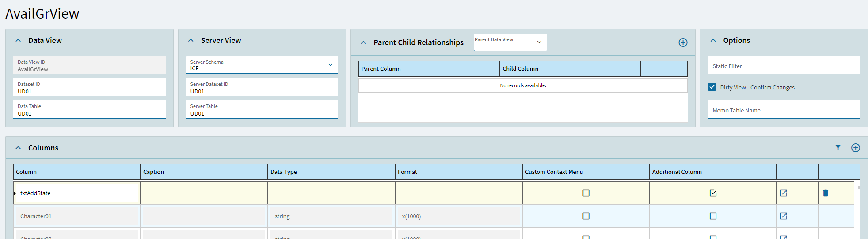This screenshot has height=239, width=868.
Task: Toggle Custom Context Menu for txtAddState
Action: 586,193
